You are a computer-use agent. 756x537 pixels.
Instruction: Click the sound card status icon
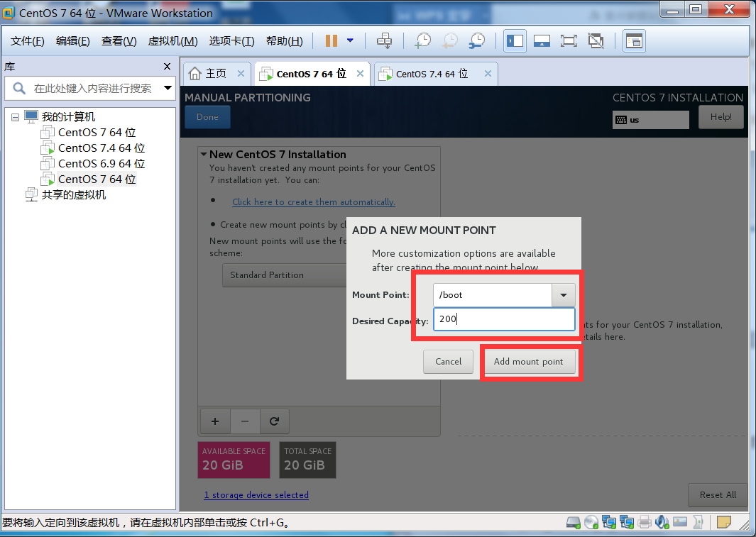[x=662, y=523]
